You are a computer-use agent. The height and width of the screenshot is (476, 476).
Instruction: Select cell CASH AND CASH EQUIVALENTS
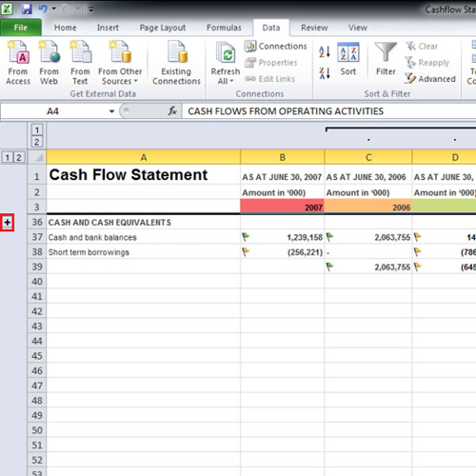tap(144, 222)
